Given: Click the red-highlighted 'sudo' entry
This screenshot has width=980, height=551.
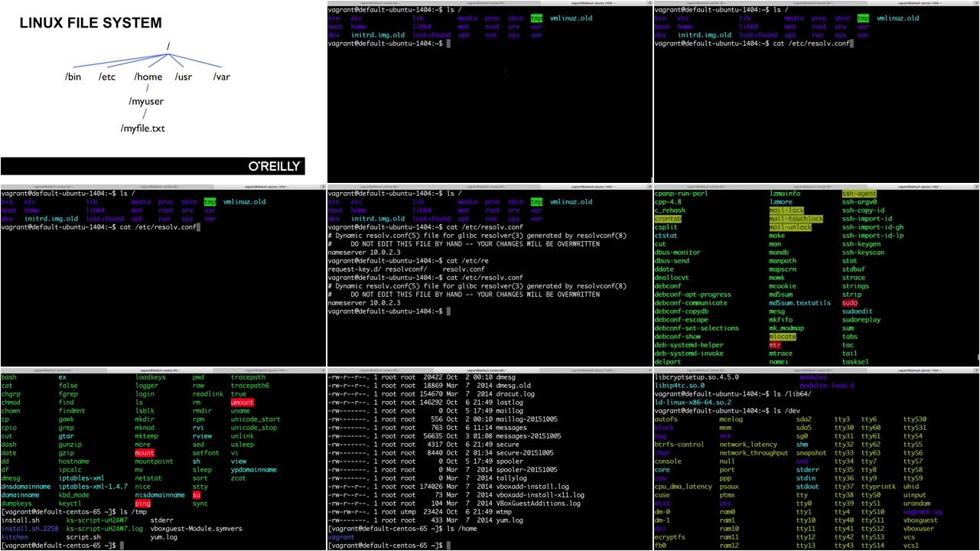Looking at the screenshot, I should pos(850,303).
